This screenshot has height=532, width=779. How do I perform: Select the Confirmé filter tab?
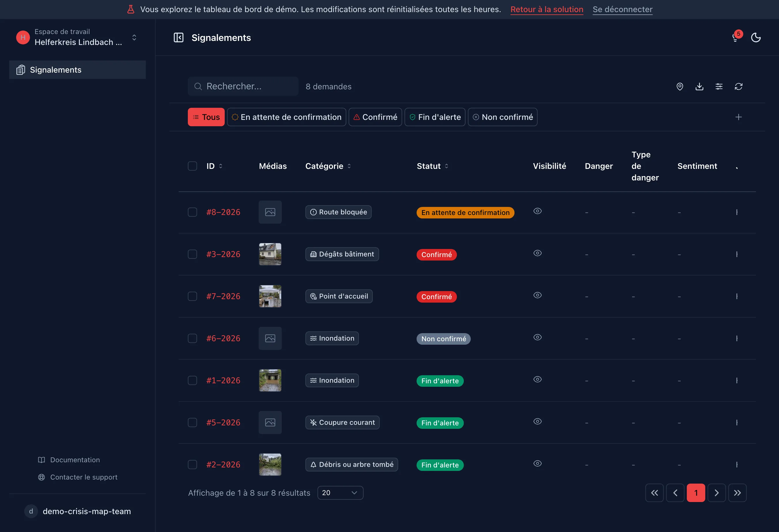[375, 117]
